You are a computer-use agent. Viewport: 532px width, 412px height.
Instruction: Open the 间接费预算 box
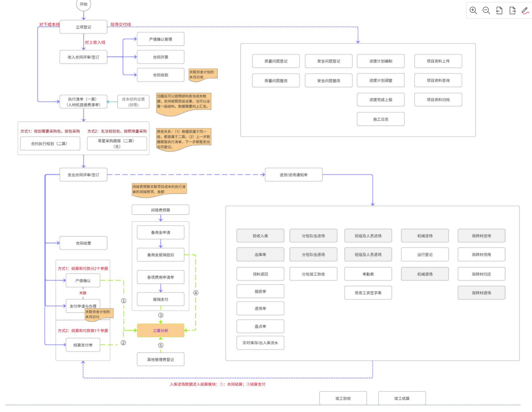click(161, 210)
